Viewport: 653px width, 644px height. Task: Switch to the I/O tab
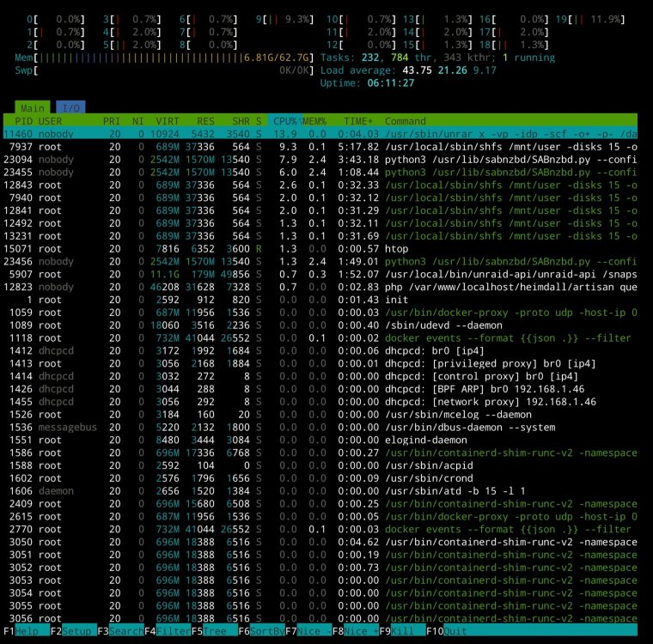(70, 108)
